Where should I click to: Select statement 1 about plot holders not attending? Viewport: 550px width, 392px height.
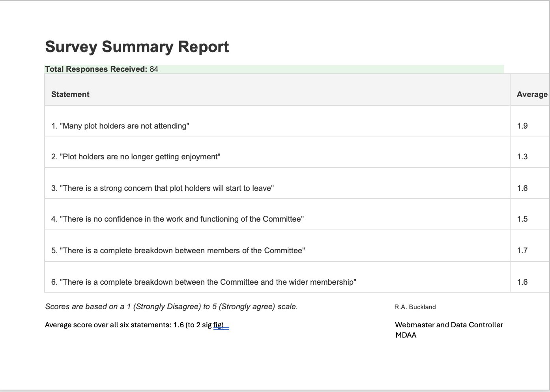(120, 126)
